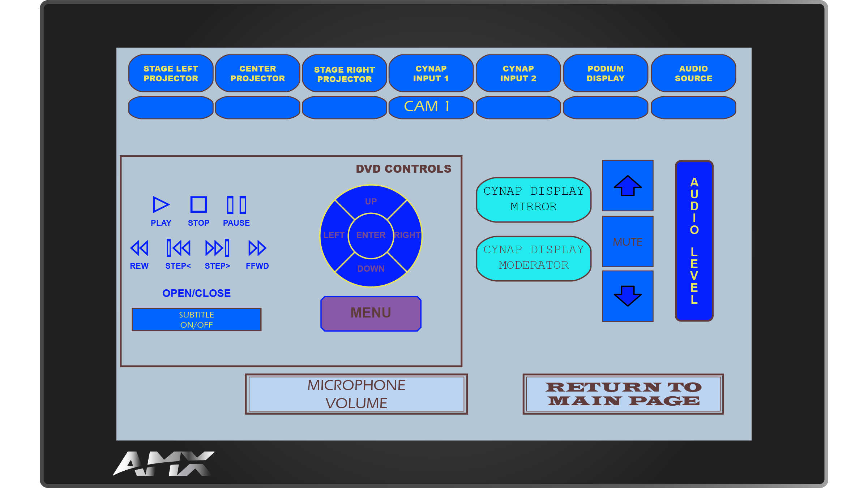
Task: Tap LEFT on the DVD navigation wheel
Action: (x=334, y=236)
